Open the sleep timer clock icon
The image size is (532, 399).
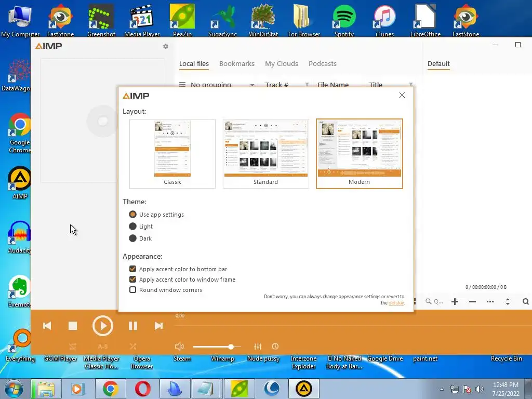(275, 347)
